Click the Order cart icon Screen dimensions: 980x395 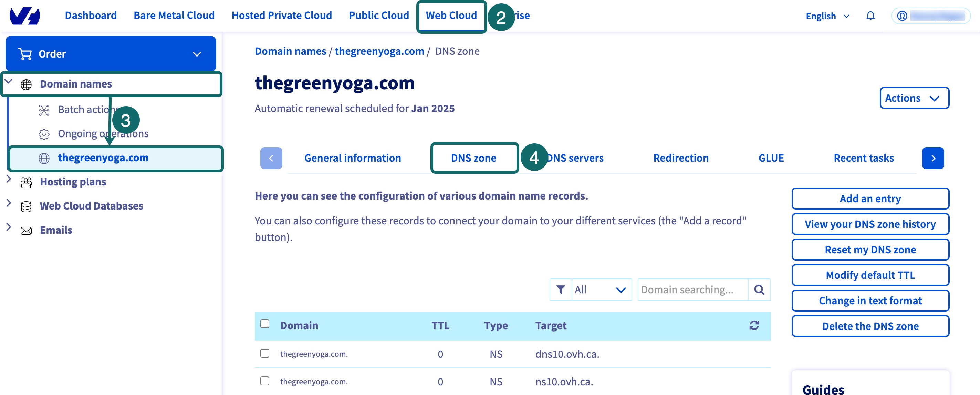pos(25,54)
